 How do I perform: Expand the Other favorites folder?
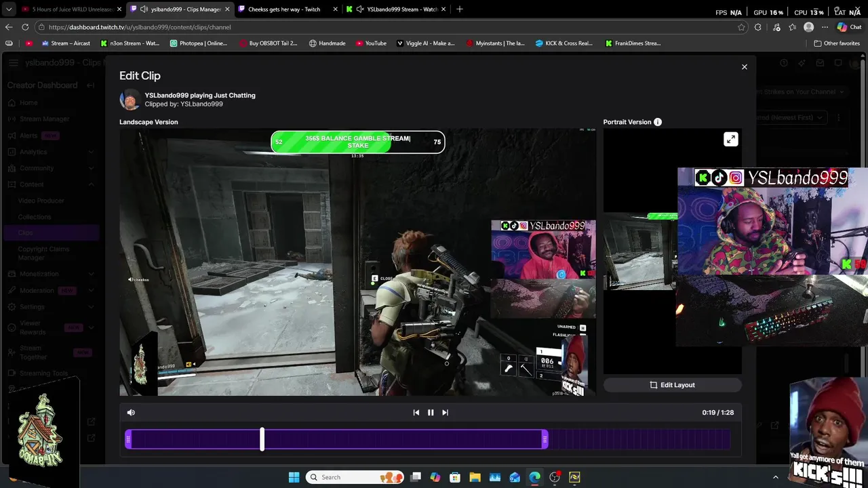[837, 43]
